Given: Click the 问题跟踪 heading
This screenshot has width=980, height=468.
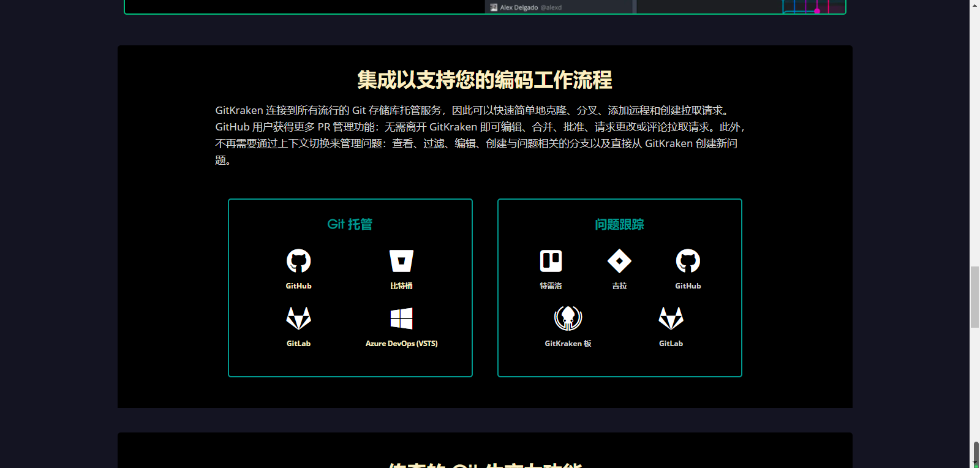Looking at the screenshot, I should click(x=620, y=224).
